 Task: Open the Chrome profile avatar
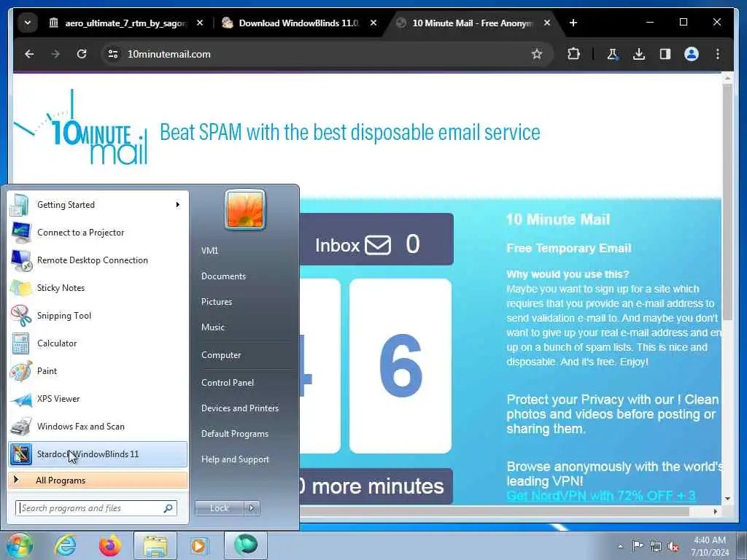coord(692,54)
